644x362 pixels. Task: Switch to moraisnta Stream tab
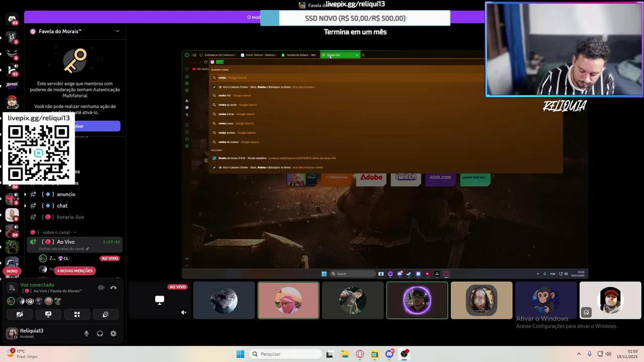point(299,55)
